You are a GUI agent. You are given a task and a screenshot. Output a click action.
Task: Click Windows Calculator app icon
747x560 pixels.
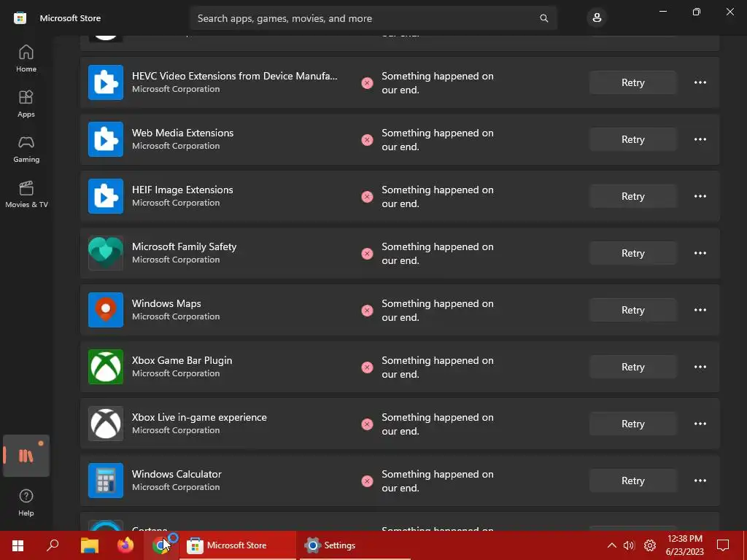click(x=106, y=481)
